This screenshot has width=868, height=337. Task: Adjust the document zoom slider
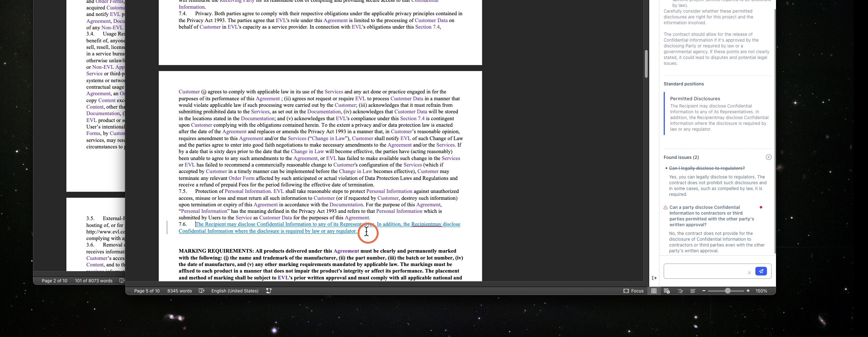(x=727, y=291)
